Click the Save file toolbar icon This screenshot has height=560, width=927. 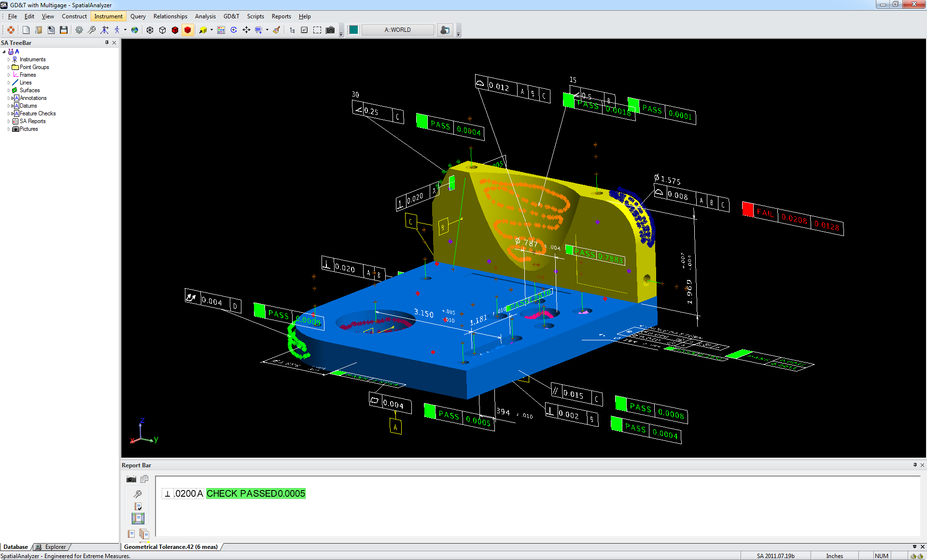click(x=64, y=30)
